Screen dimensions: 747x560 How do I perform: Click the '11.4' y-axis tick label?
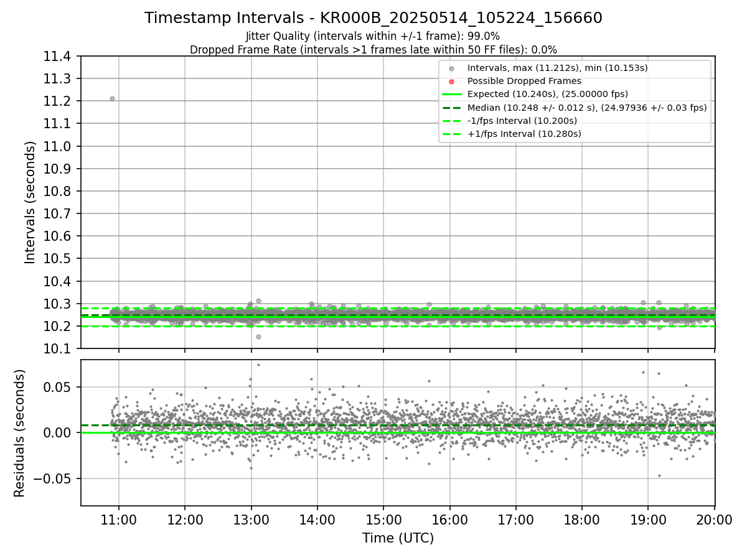[x=58, y=57]
